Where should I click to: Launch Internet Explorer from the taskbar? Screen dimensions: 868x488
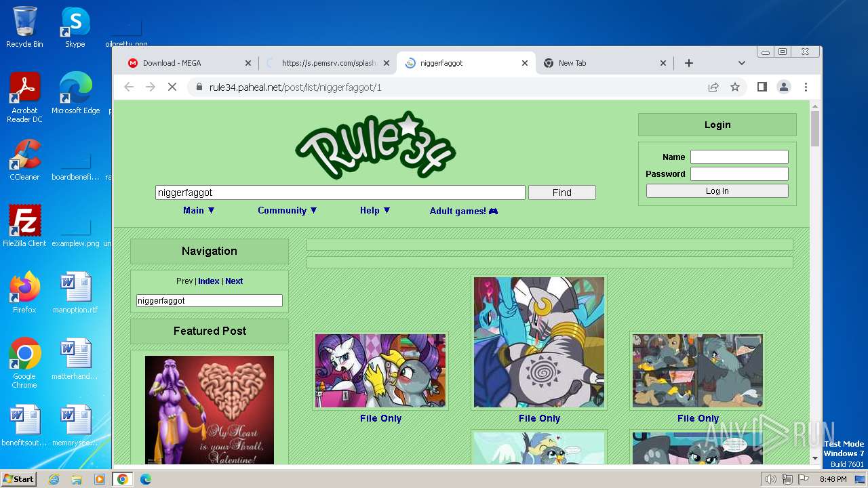pos(54,479)
